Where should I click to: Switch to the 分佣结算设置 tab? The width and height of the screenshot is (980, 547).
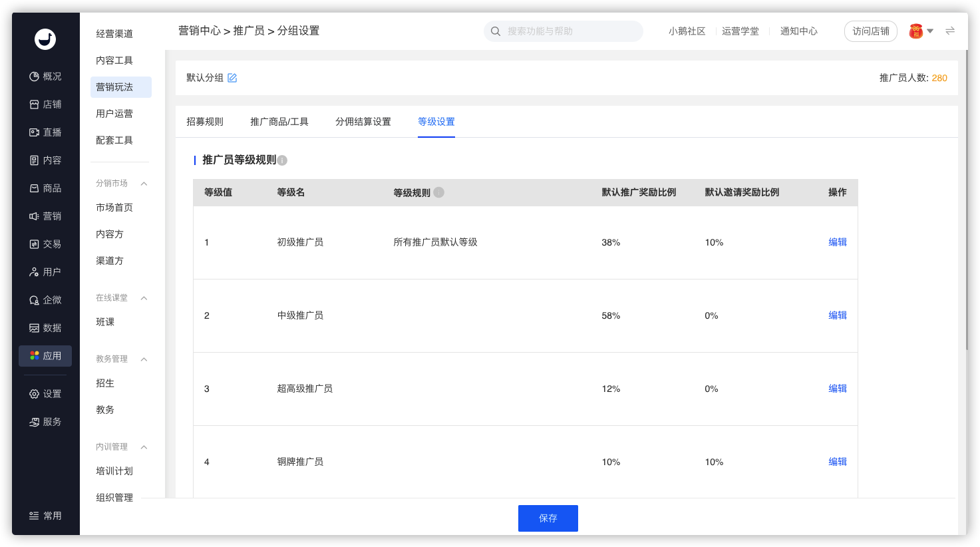coord(363,122)
